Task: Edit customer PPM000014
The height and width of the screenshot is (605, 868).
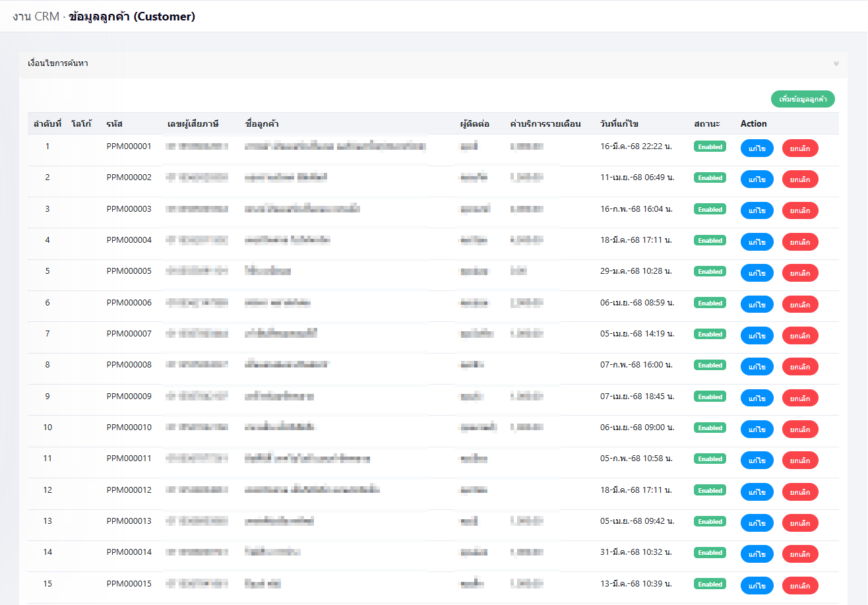Action: 757,554
